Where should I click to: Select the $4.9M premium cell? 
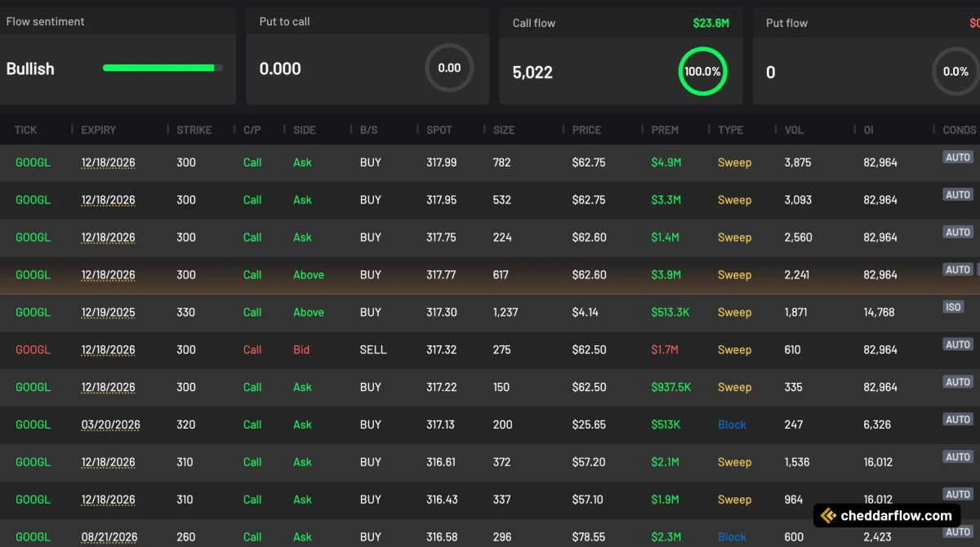(x=666, y=162)
